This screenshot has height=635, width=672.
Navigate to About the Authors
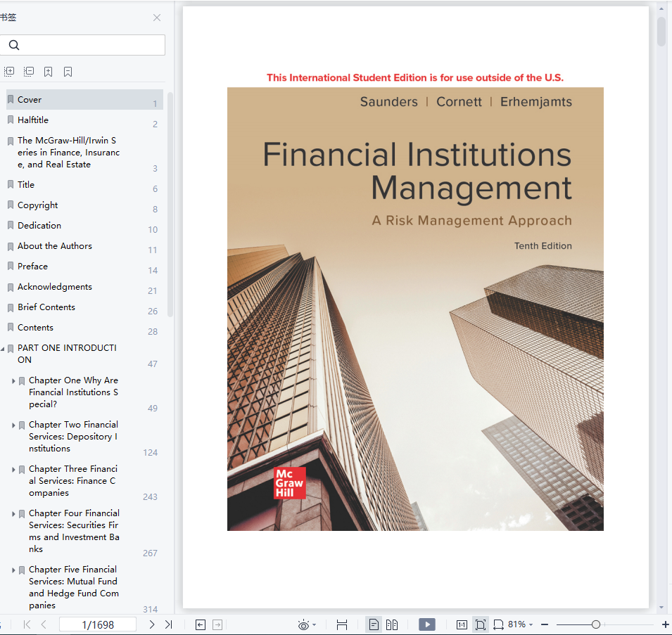85,246
